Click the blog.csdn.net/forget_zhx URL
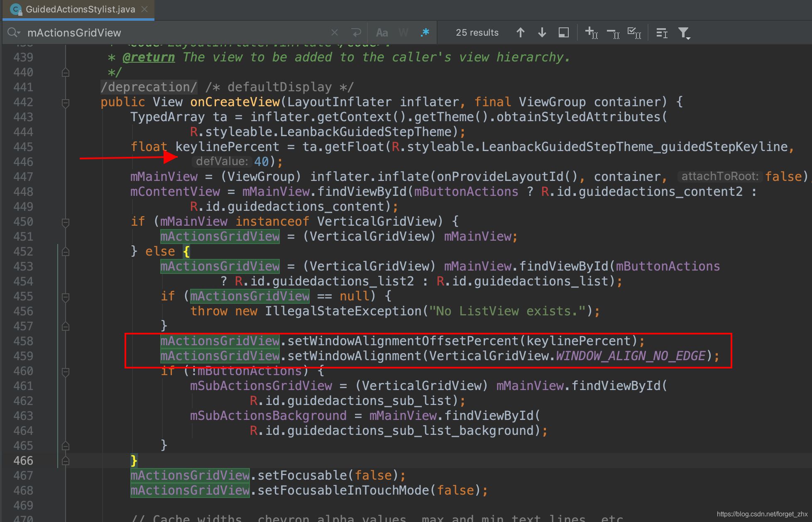The height and width of the screenshot is (522, 812). (762, 514)
